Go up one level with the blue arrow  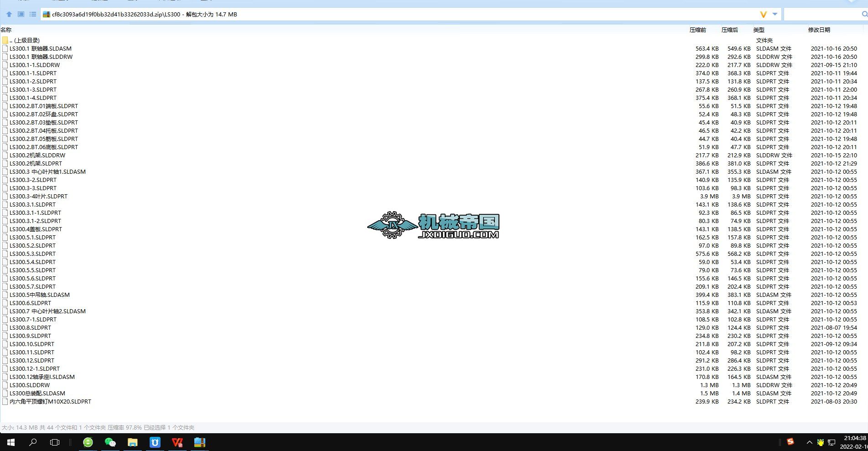coord(9,14)
